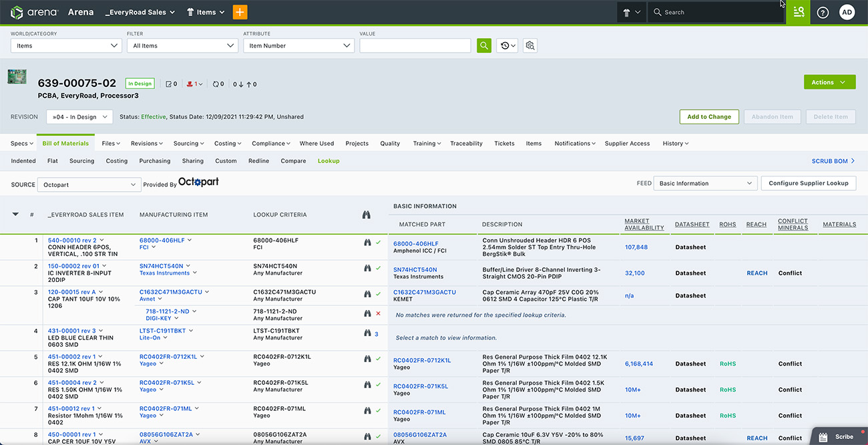Open the search history clock icon
This screenshot has height=445, width=868.
507,45
